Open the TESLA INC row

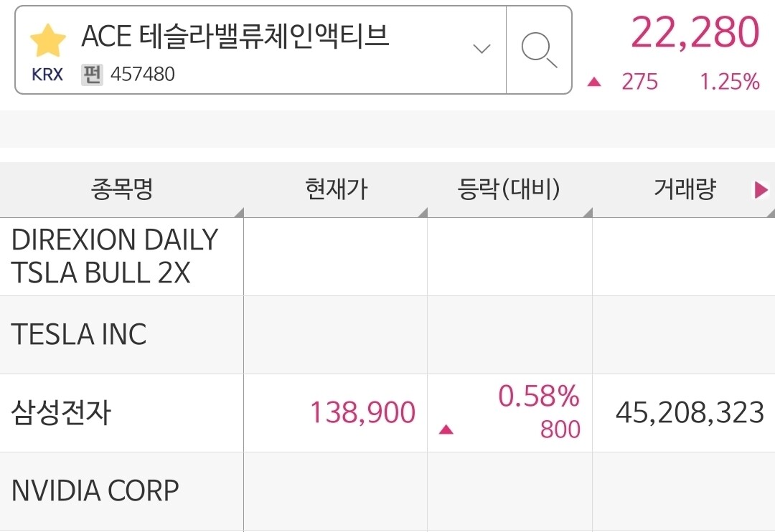point(387,335)
